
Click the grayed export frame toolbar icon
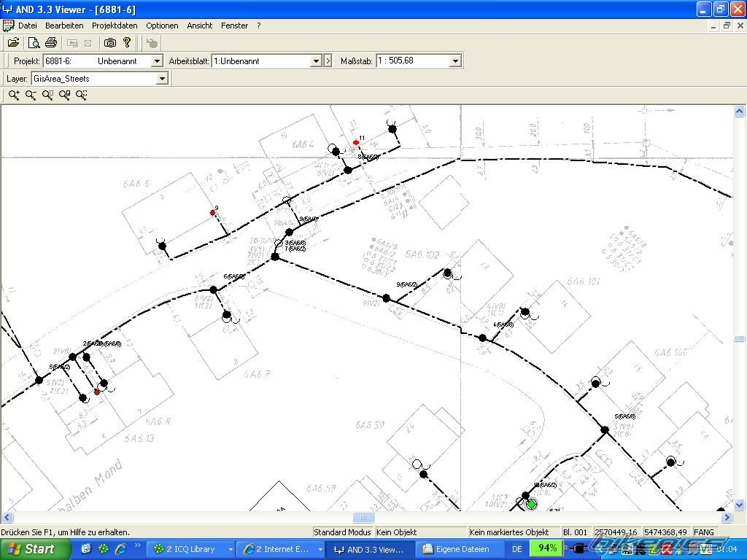[72, 43]
